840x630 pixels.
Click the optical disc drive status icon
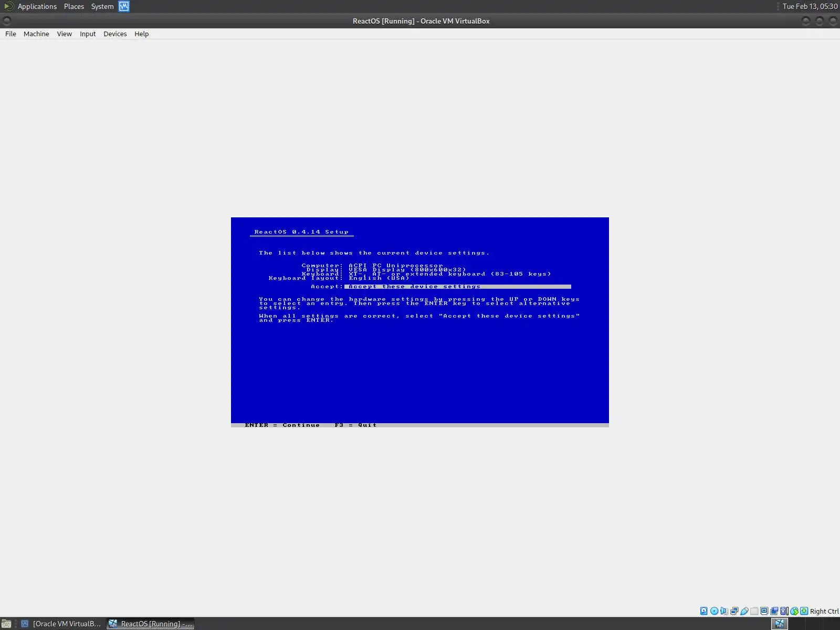click(x=714, y=611)
